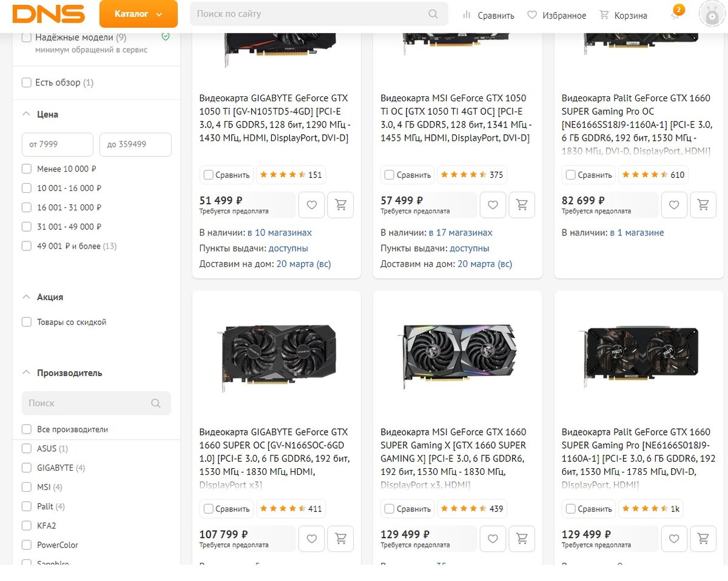Image resolution: width=728 pixels, height=581 pixels.
Task: Open the 151 reviews rating
Action: [291, 175]
